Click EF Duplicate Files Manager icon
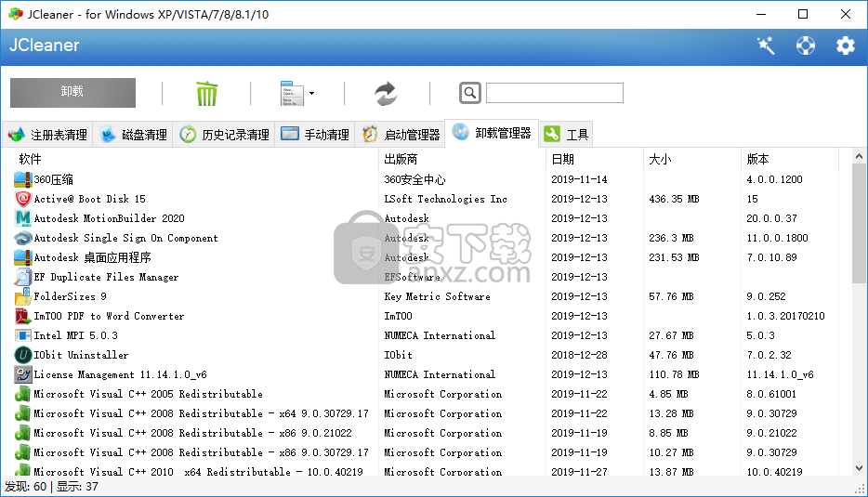The height and width of the screenshot is (497, 868). pyautogui.click(x=22, y=277)
